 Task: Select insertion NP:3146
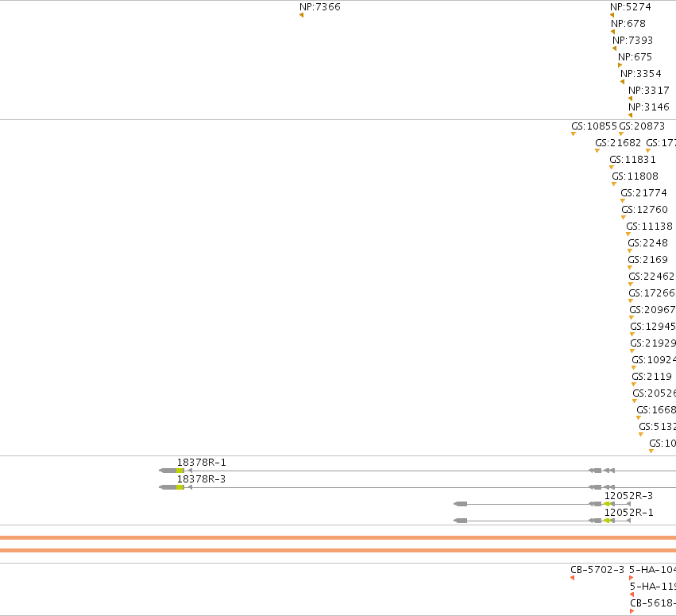649,107
